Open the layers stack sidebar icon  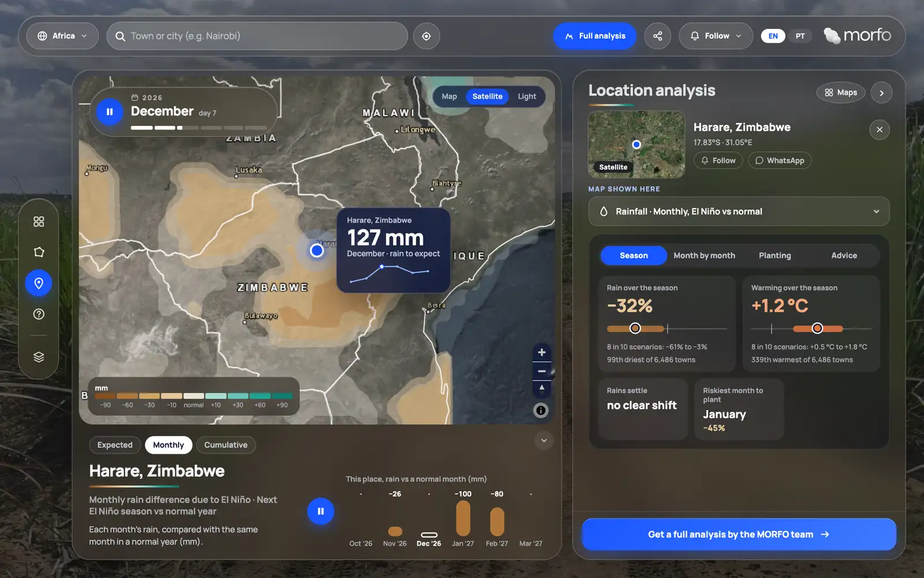tap(39, 357)
